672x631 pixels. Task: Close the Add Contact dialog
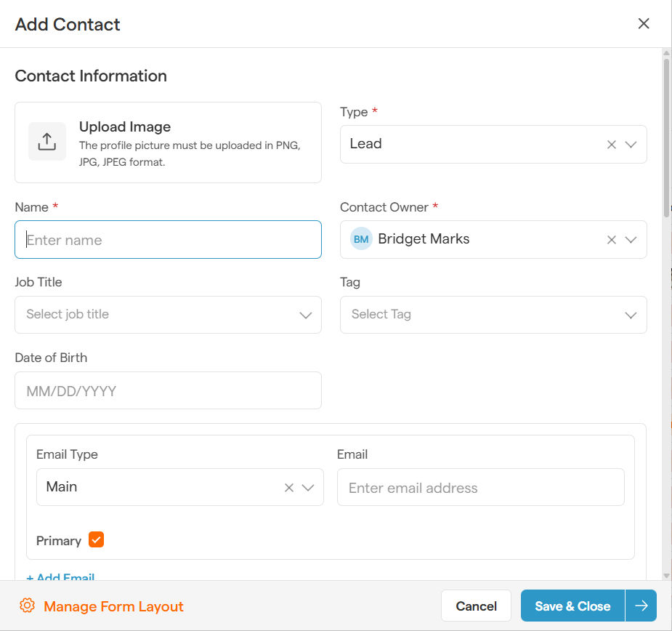pos(643,24)
